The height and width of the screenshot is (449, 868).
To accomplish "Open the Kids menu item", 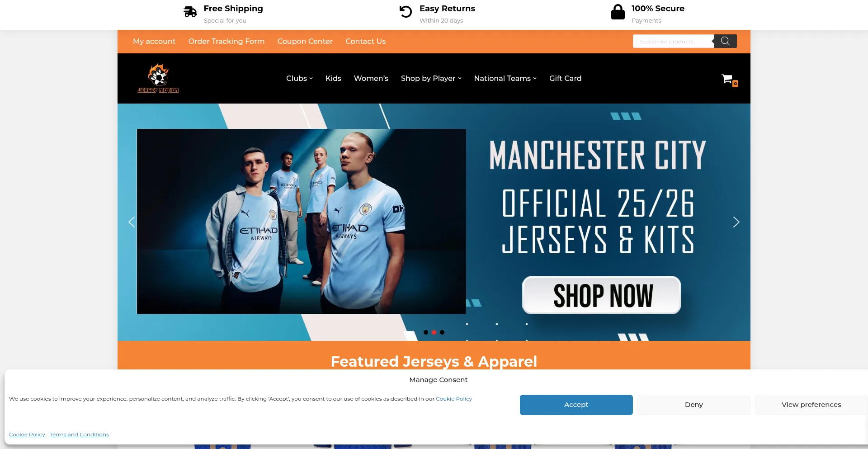I will pyautogui.click(x=333, y=78).
